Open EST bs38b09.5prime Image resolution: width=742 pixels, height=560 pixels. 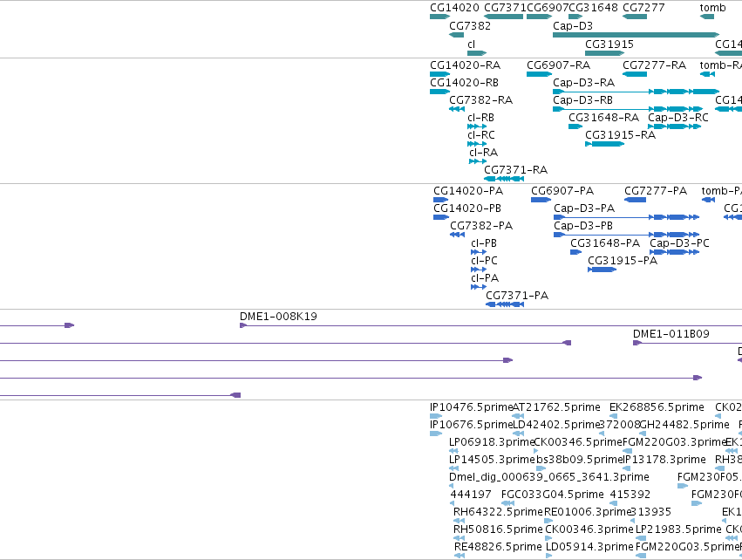[x=580, y=460]
